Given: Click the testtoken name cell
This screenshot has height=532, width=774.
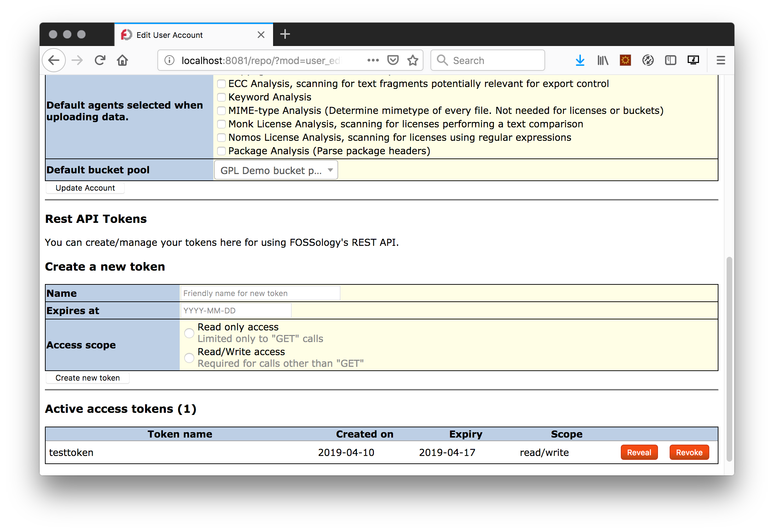Looking at the screenshot, I should [x=71, y=452].
